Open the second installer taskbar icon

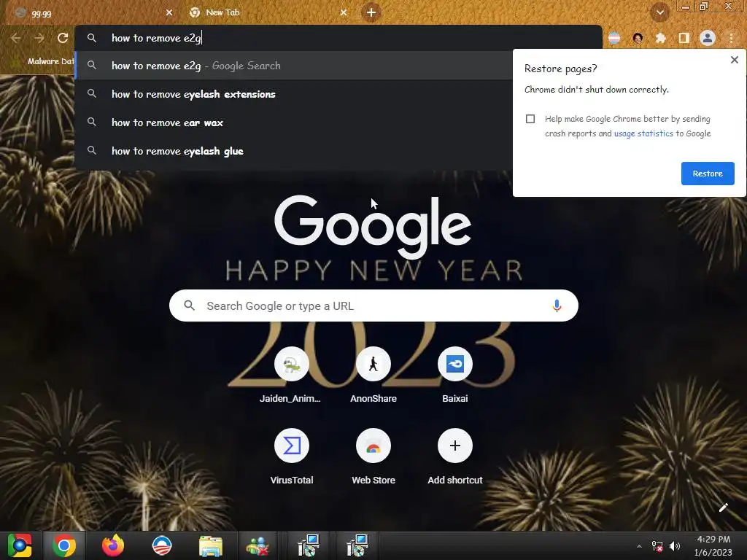click(x=357, y=545)
